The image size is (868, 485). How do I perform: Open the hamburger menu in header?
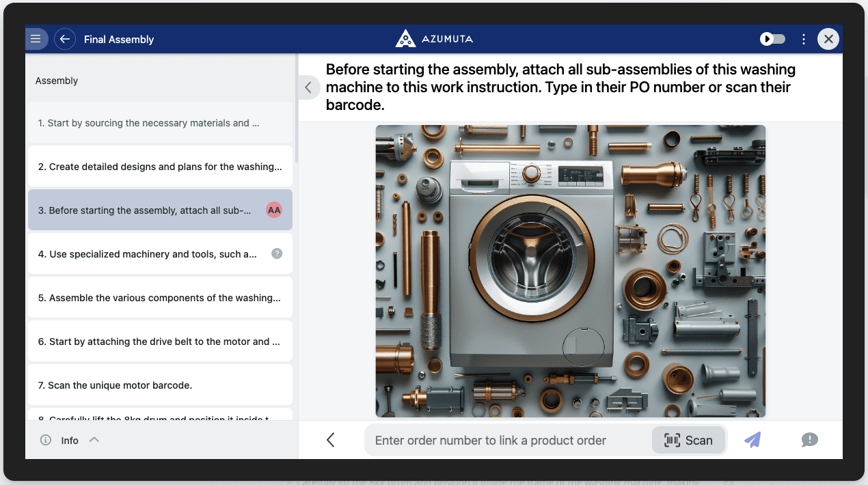[36, 39]
